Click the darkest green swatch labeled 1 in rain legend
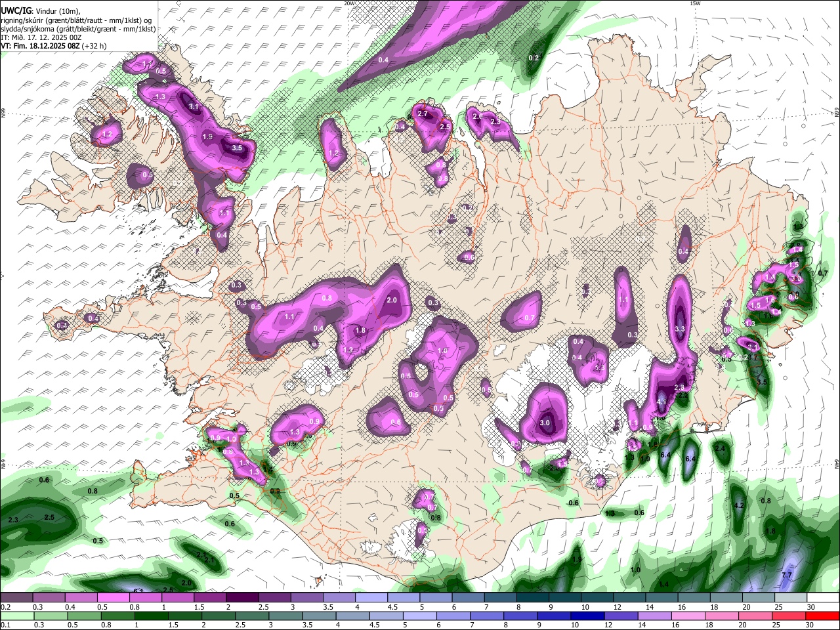The image size is (840, 630). point(151,616)
